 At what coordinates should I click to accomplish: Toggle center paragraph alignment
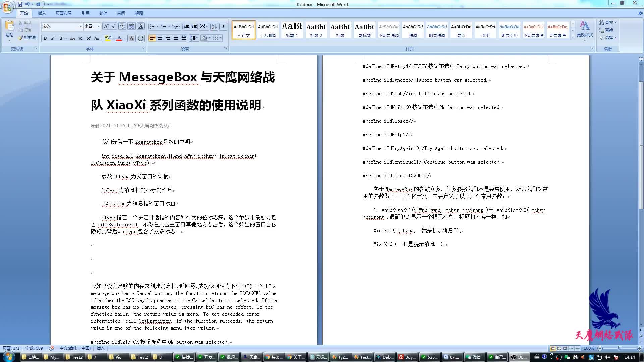pos(160,38)
